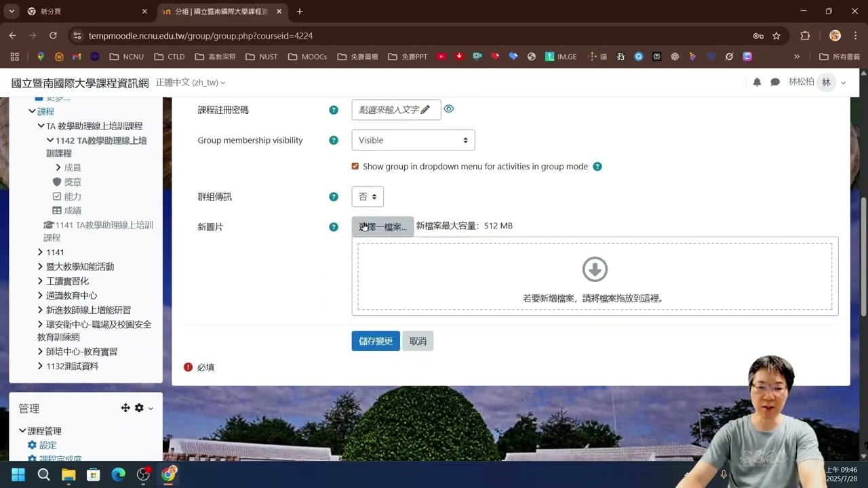868x488 pixels.
Task: Open 1141 TA教學助理線上培訓課程 link
Action: pyautogui.click(x=98, y=231)
